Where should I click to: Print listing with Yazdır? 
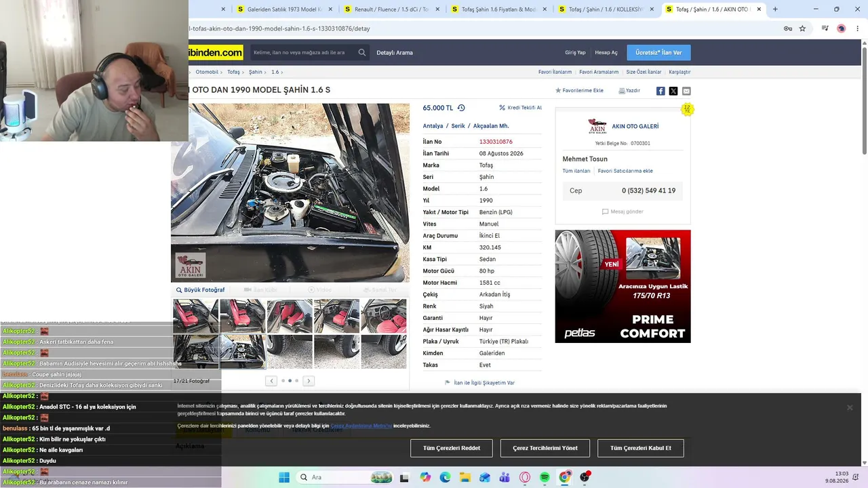pos(629,91)
